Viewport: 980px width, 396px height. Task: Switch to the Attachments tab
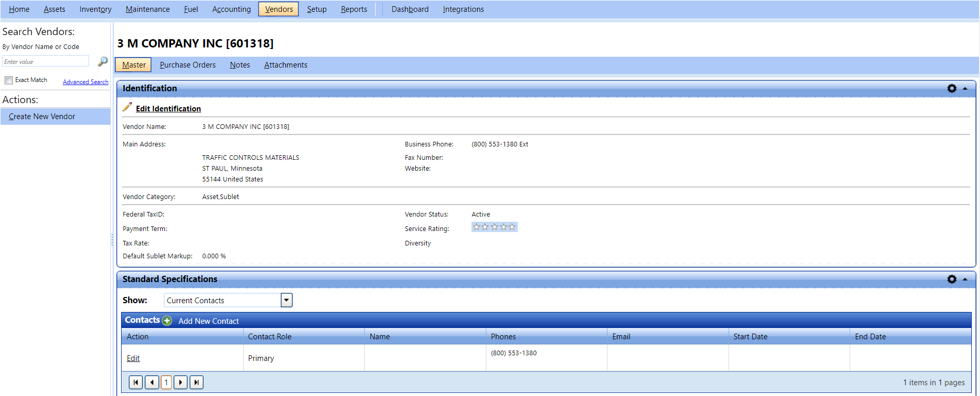click(285, 65)
